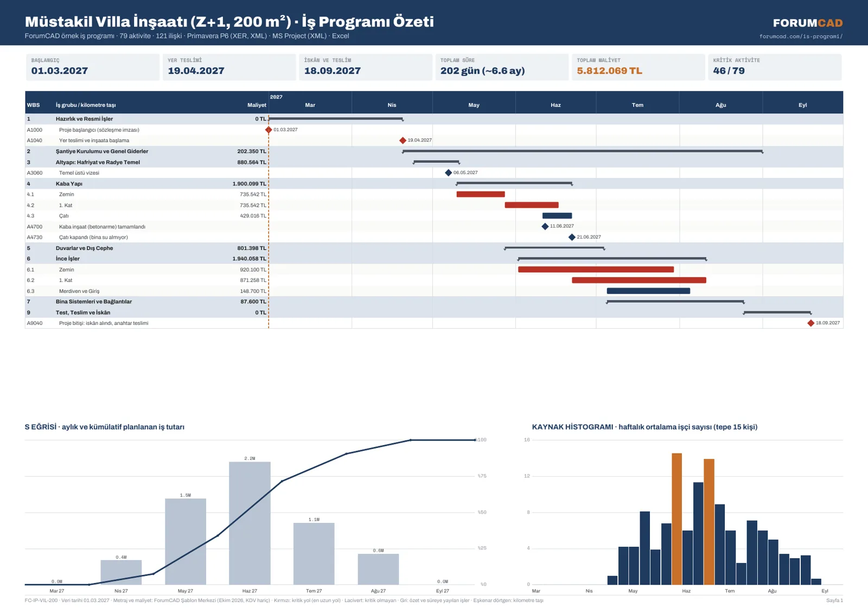This screenshot has height=614, width=868.
Task: Click the Toplam Süre 202 gün card
Action: point(502,67)
